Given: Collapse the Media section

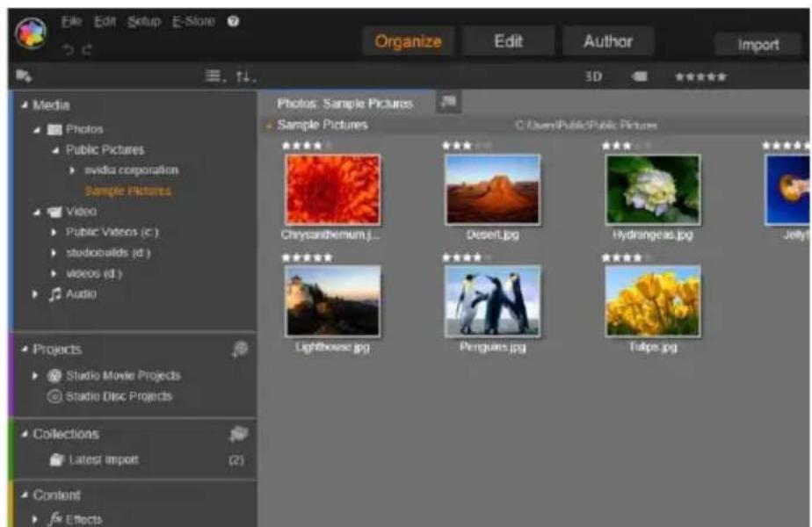Looking at the screenshot, I should click(25, 105).
